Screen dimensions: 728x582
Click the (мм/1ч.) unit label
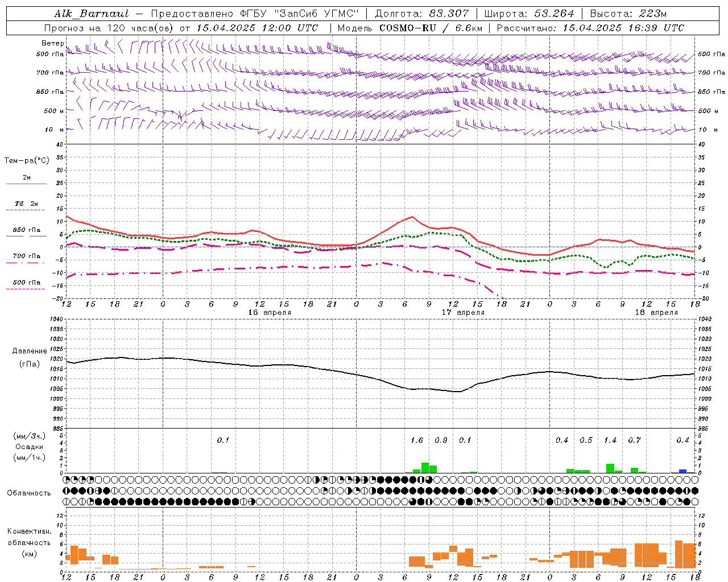[30, 458]
